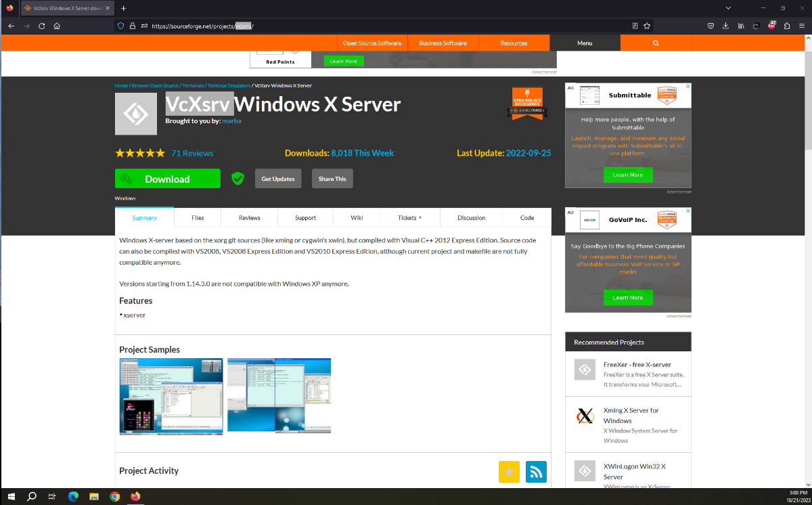This screenshot has height=505, width=812.
Task: Click the Share This button
Action: click(x=332, y=179)
